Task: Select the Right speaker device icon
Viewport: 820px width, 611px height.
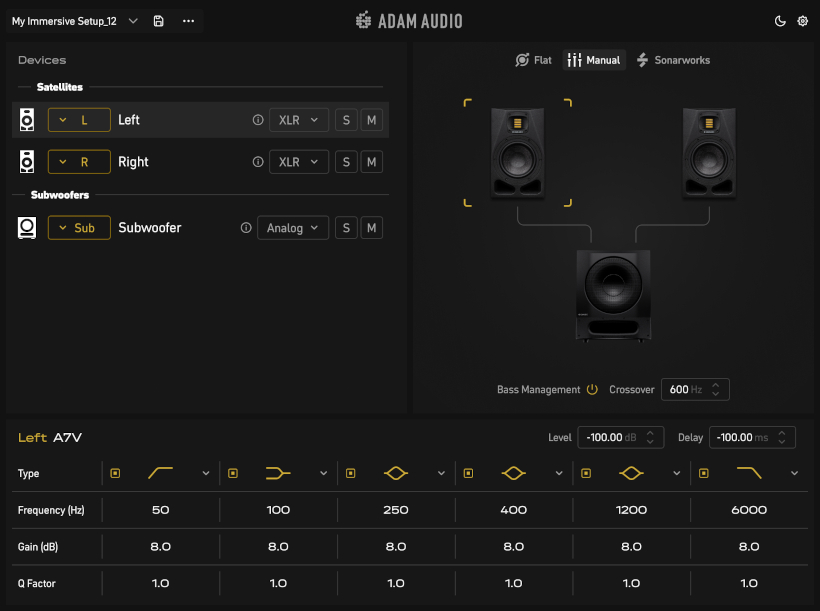Action: tap(27, 162)
